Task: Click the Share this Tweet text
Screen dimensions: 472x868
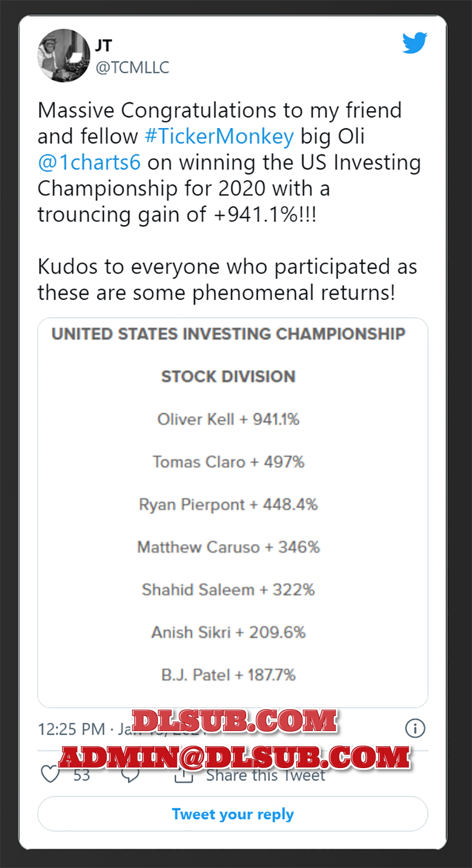Action: pyautogui.click(x=265, y=775)
